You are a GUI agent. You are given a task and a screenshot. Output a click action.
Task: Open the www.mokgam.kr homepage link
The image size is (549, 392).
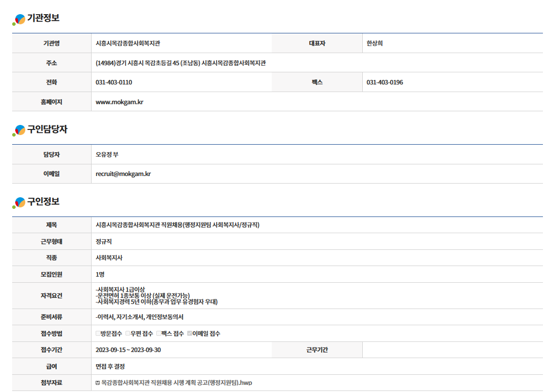tap(119, 102)
